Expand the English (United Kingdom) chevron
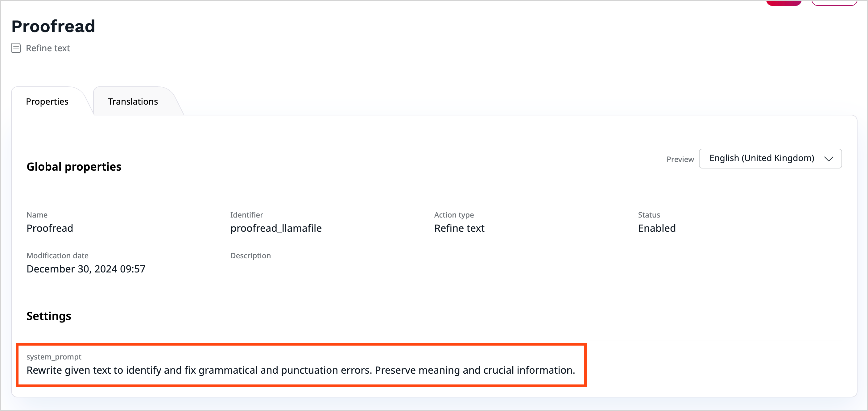 click(x=829, y=159)
